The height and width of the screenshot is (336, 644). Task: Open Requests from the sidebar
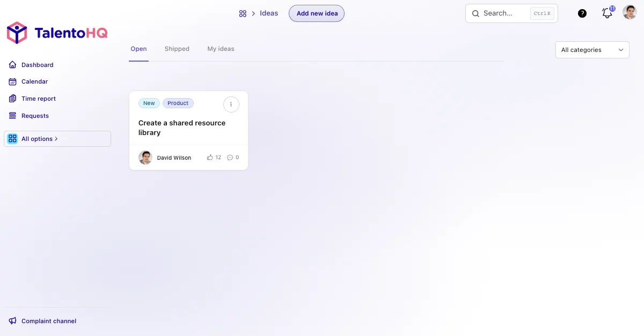point(35,116)
